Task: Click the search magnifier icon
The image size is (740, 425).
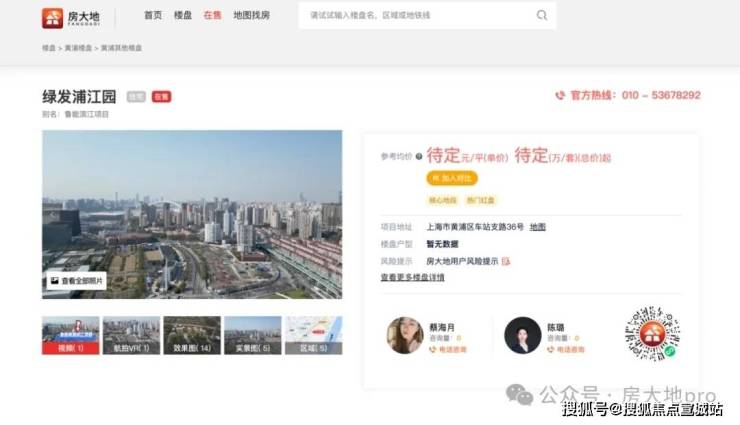Action: click(x=541, y=16)
